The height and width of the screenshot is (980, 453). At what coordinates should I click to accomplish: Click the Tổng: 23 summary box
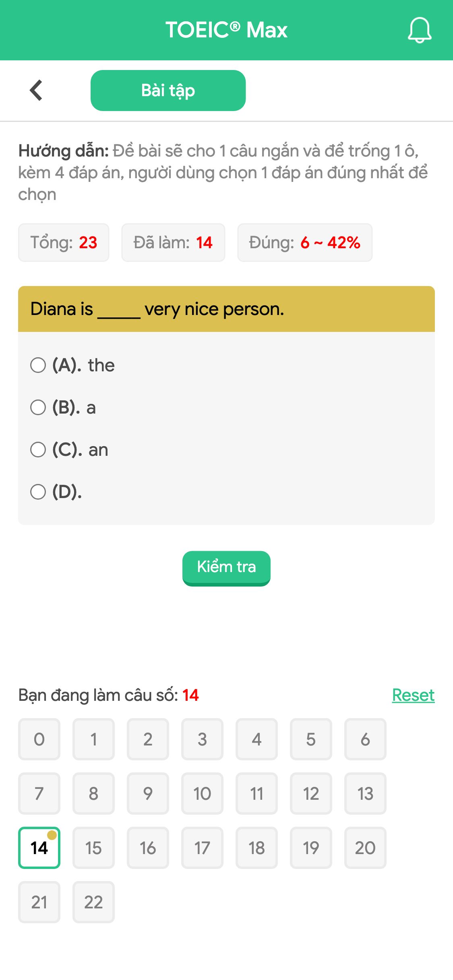click(x=64, y=242)
